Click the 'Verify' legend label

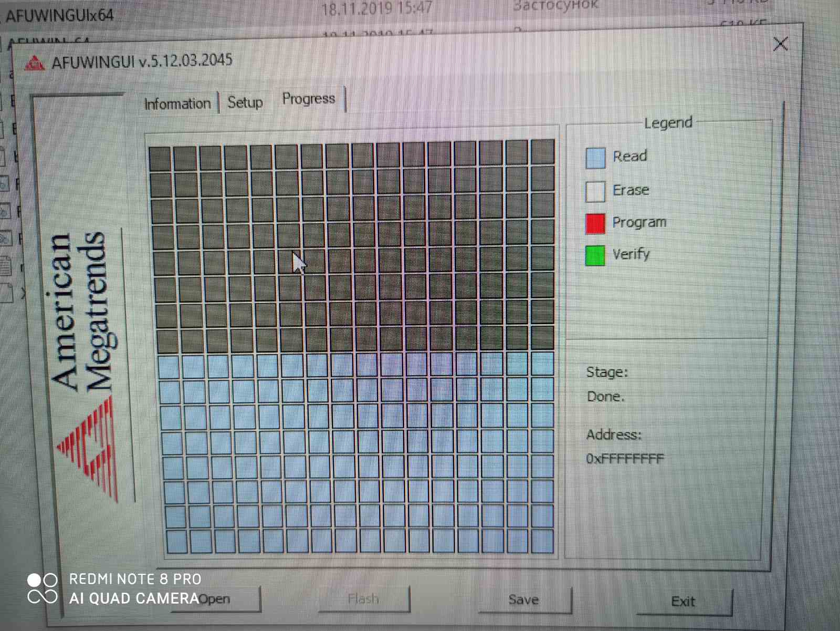point(632,254)
